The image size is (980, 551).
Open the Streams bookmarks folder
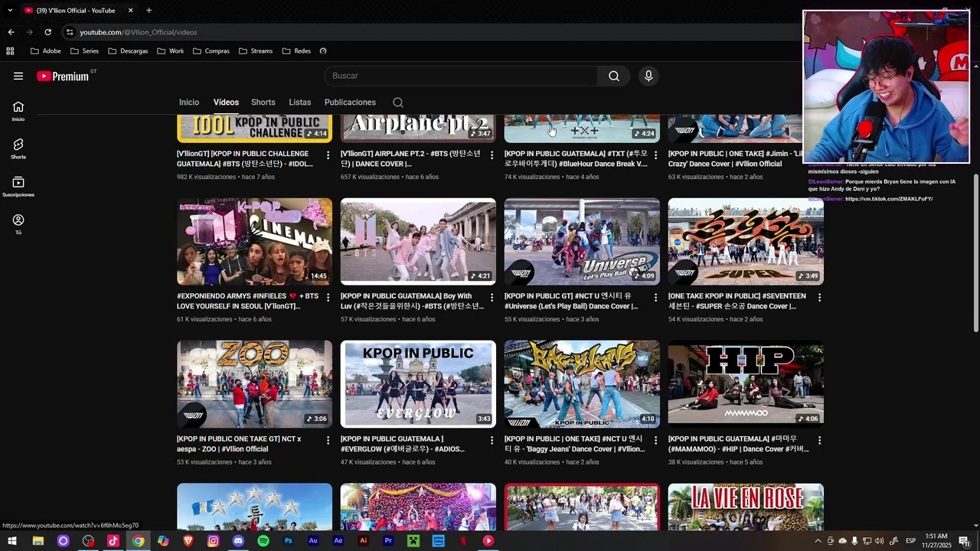click(x=255, y=51)
